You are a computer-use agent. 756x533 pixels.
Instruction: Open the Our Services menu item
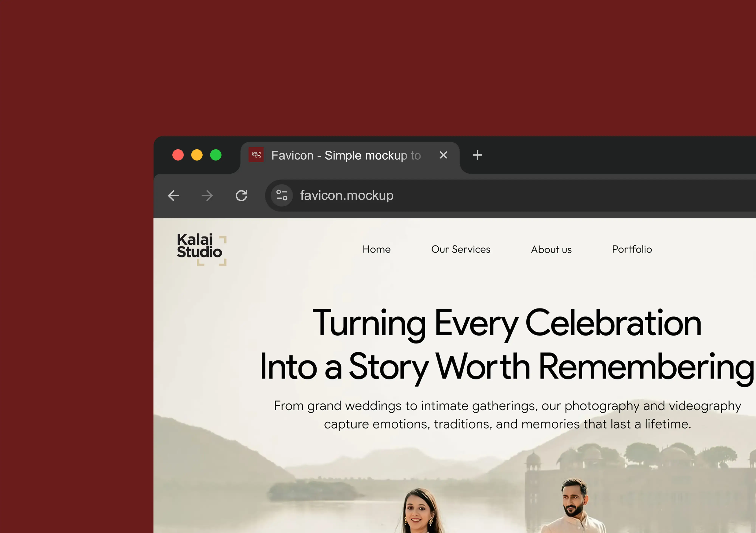click(x=461, y=249)
